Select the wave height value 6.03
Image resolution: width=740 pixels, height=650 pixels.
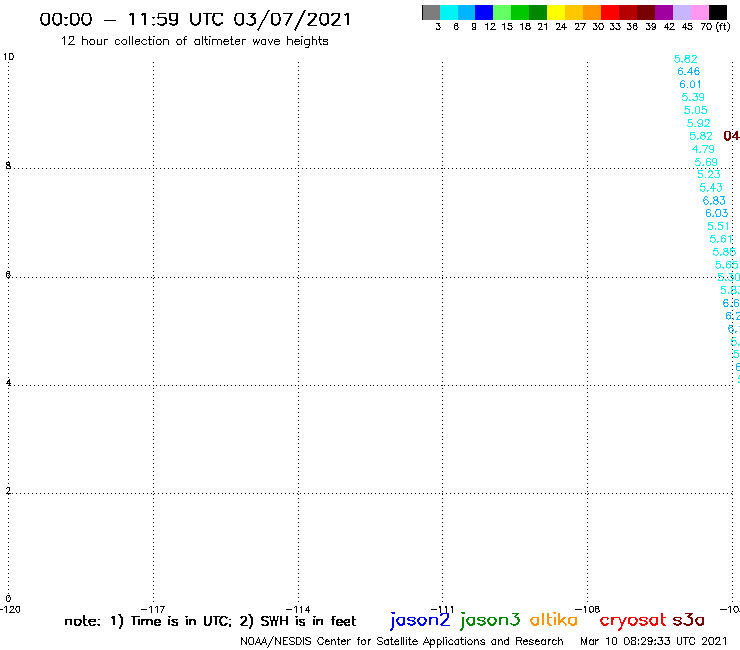pos(716,213)
